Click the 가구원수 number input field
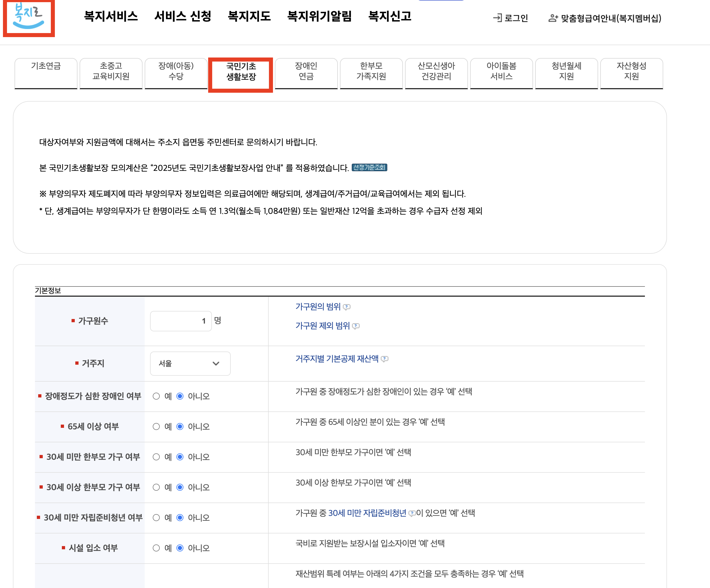 pos(180,321)
